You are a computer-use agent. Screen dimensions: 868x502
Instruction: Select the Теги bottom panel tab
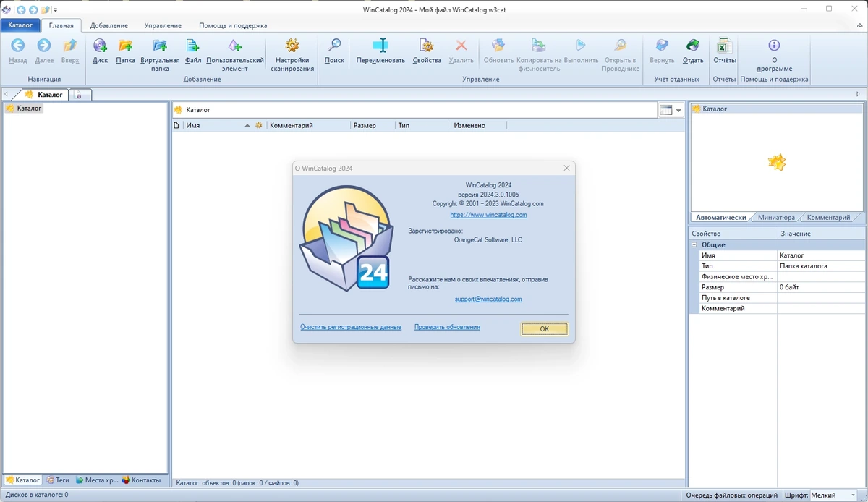58,480
